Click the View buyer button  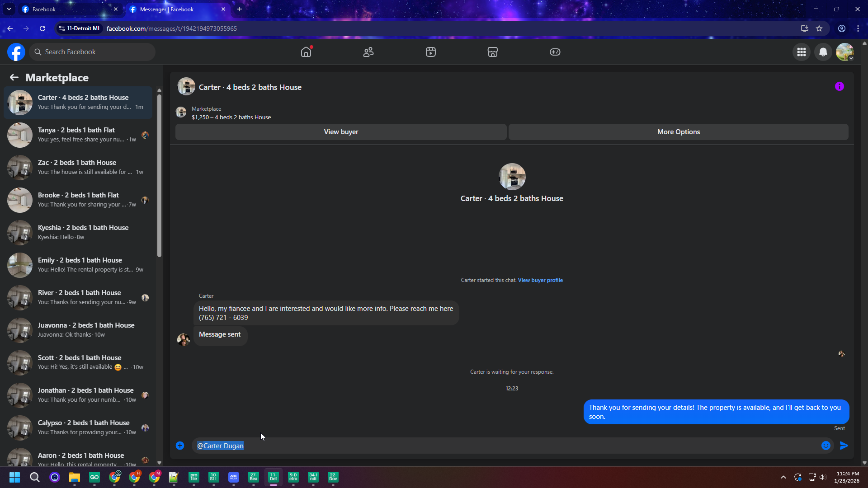pos(341,132)
